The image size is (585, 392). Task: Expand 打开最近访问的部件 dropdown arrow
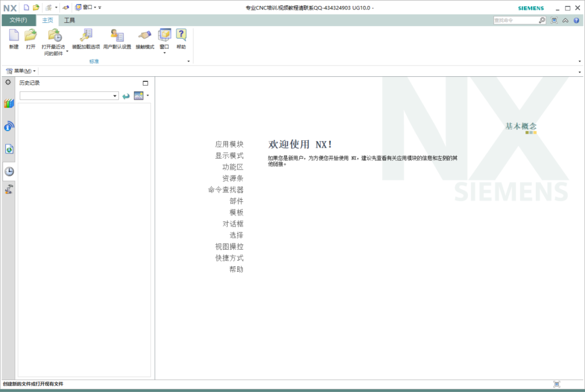click(67, 51)
